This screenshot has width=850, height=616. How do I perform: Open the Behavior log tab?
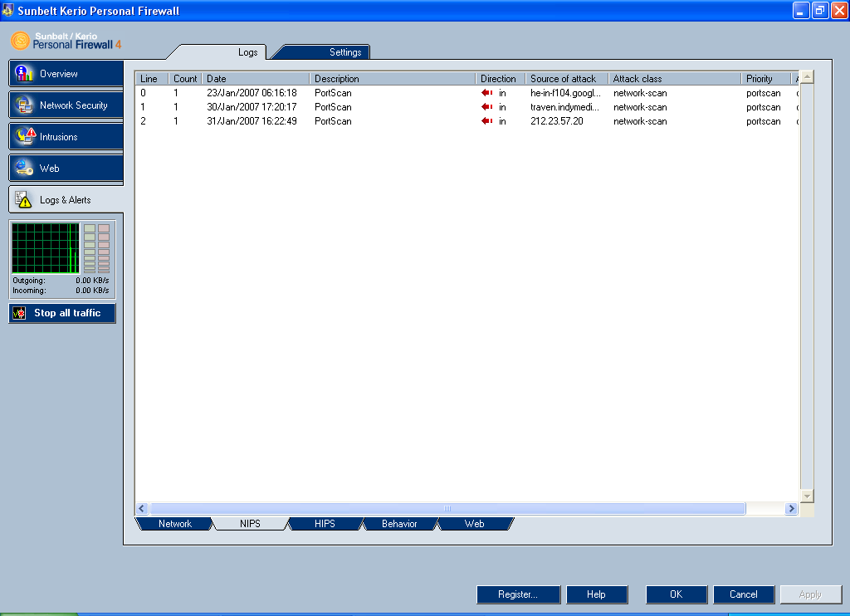pos(398,524)
